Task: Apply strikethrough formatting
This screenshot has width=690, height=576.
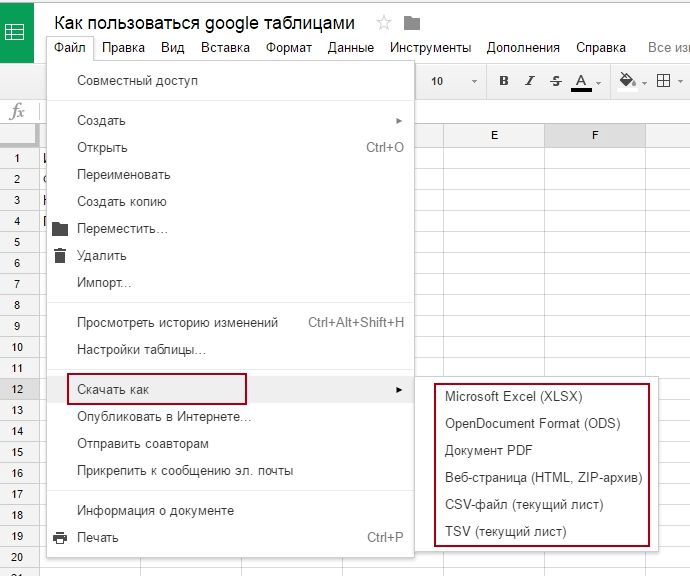Action: tap(556, 81)
